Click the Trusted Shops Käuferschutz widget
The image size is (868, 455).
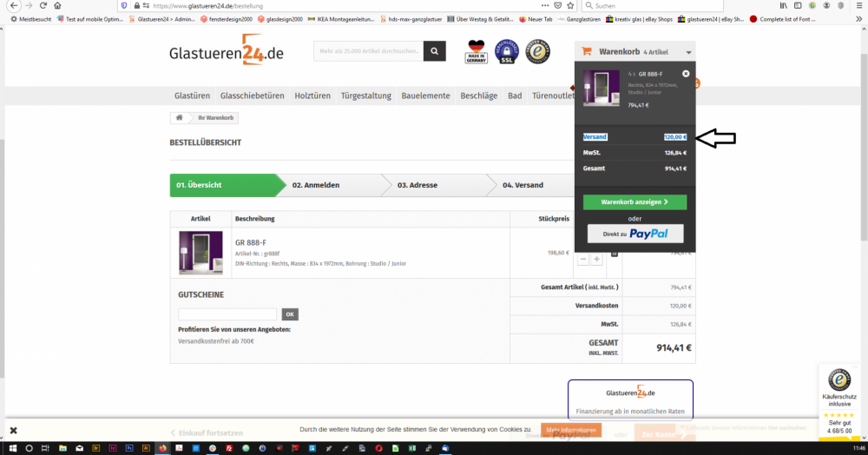click(839, 402)
